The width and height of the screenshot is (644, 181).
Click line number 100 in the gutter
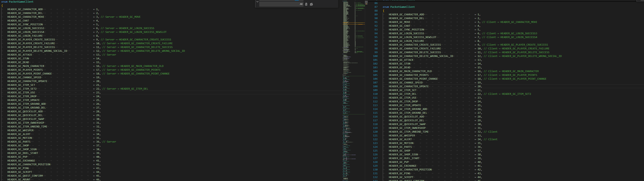[375, 56]
